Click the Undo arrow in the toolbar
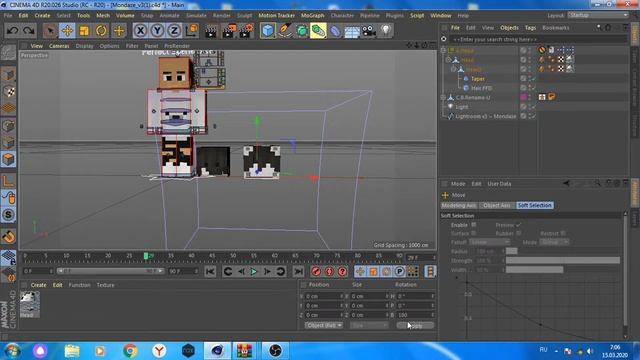Screen dimensions: 640x360 coord(13,31)
